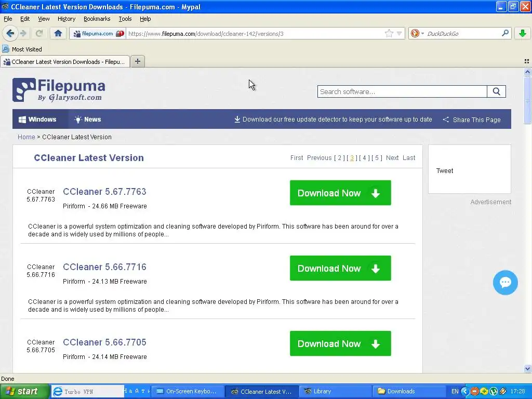The image size is (532, 399).
Task: Go to Last page of versions
Action: click(409, 158)
